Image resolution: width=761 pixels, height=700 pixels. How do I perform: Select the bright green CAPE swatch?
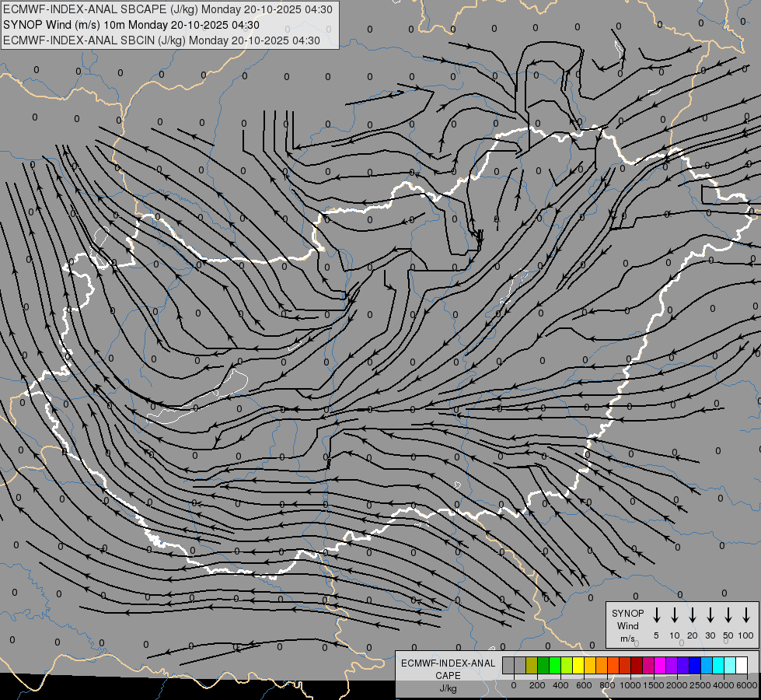pyautogui.click(x=555, y=666)
